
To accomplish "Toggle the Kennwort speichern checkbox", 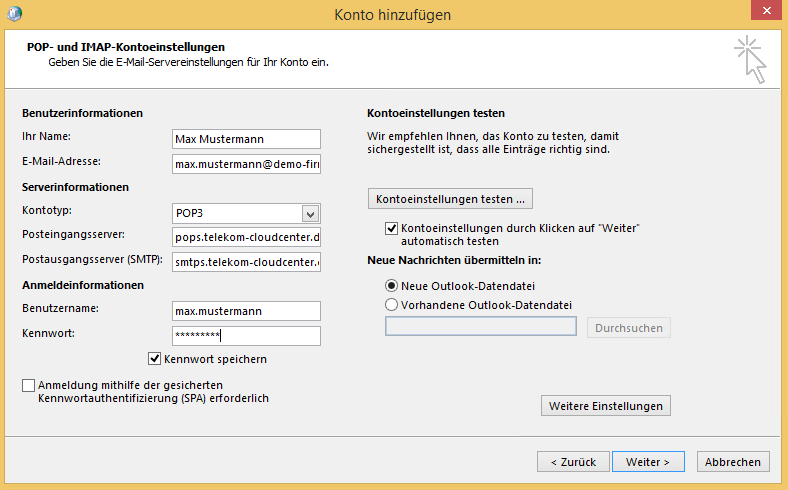I will tap(155, 358).
